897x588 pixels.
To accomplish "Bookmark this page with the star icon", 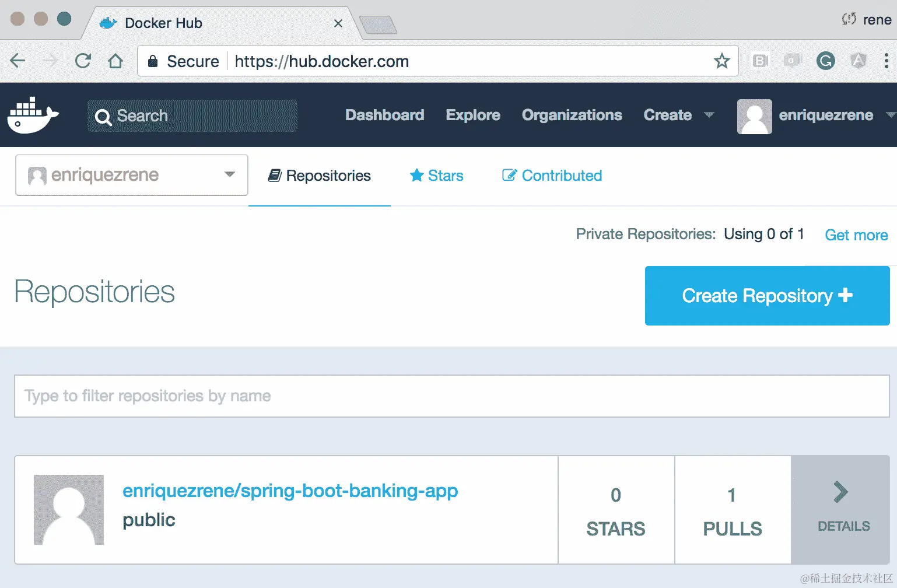I will 722,61.
